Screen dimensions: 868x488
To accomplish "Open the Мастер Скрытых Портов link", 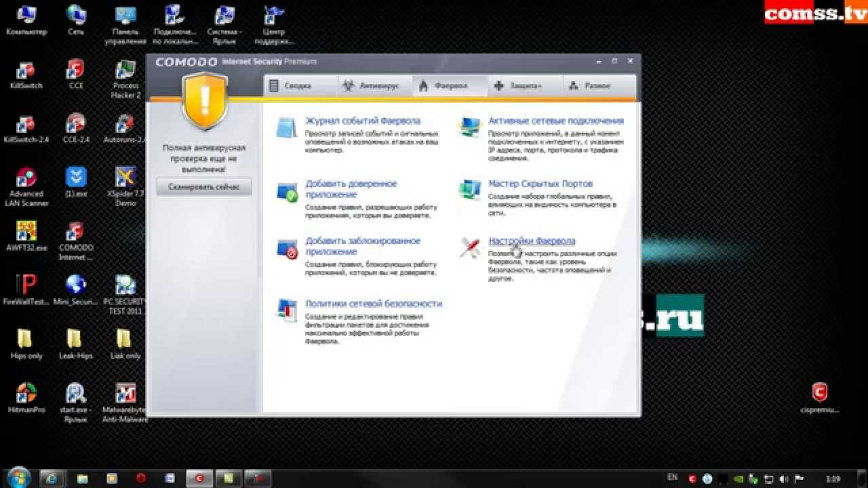I will point(540,184).
